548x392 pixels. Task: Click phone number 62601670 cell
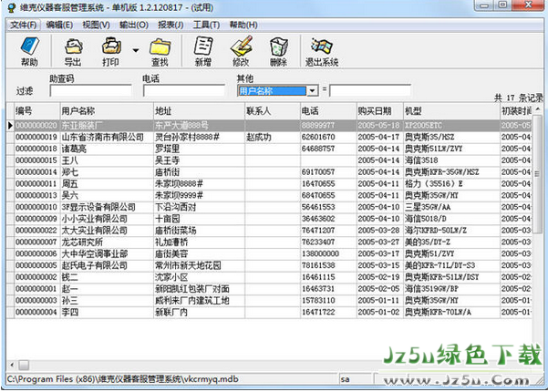[328, 137]
